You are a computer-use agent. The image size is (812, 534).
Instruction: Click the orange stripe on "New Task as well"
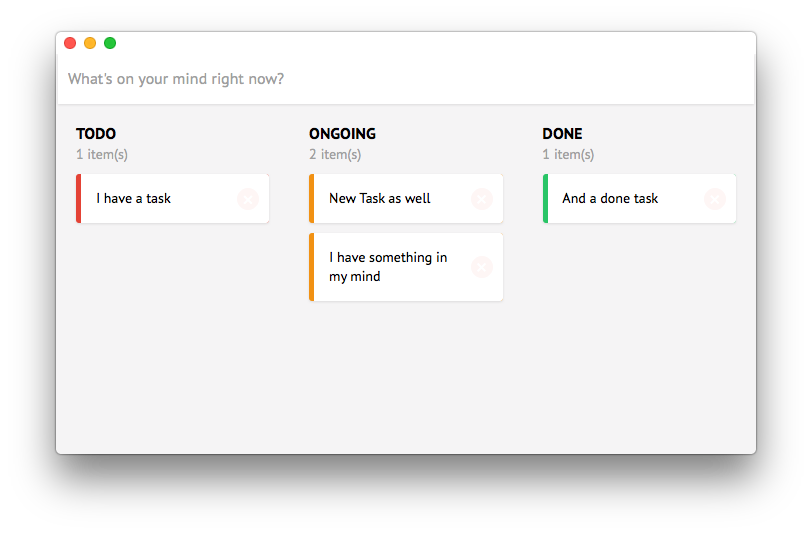tap(312, 199)
